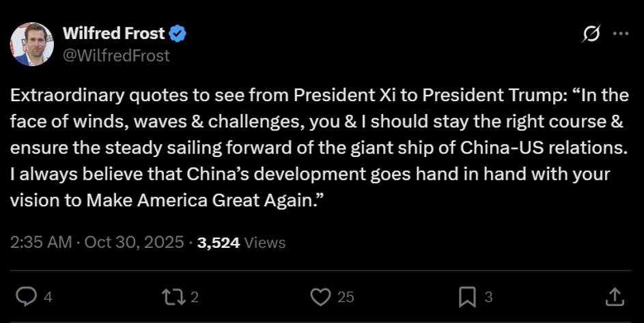This screenshot has width=644, height=323.
Task: Click the reply speech-bubble icon
Action: tap(26, 296)
